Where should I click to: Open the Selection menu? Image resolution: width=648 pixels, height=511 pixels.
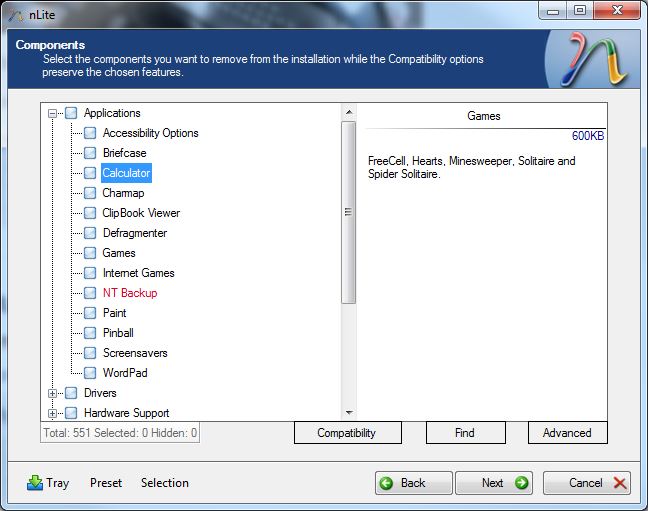164,483
